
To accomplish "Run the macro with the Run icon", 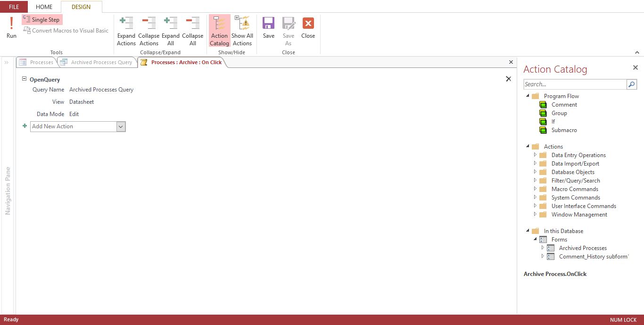I will click(11, 27).
